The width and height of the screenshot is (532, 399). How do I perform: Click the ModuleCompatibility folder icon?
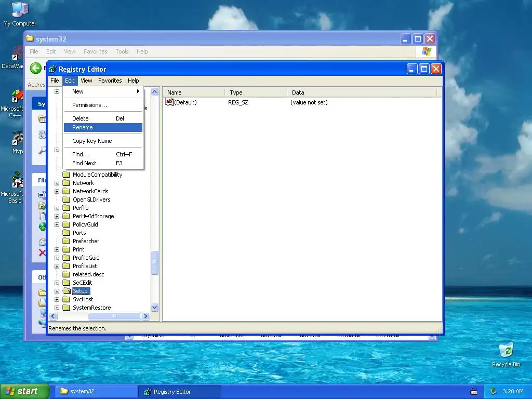point(66,175)
